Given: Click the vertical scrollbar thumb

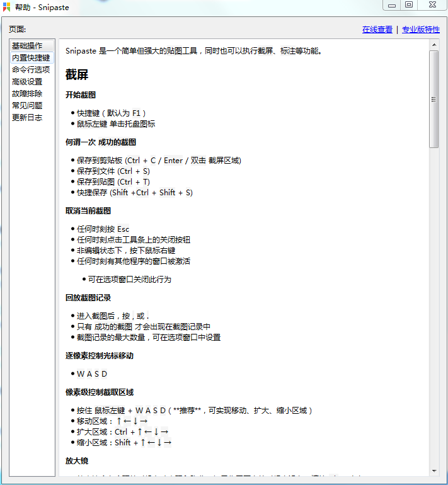Looking at the screenshot, I should [434, 100].
